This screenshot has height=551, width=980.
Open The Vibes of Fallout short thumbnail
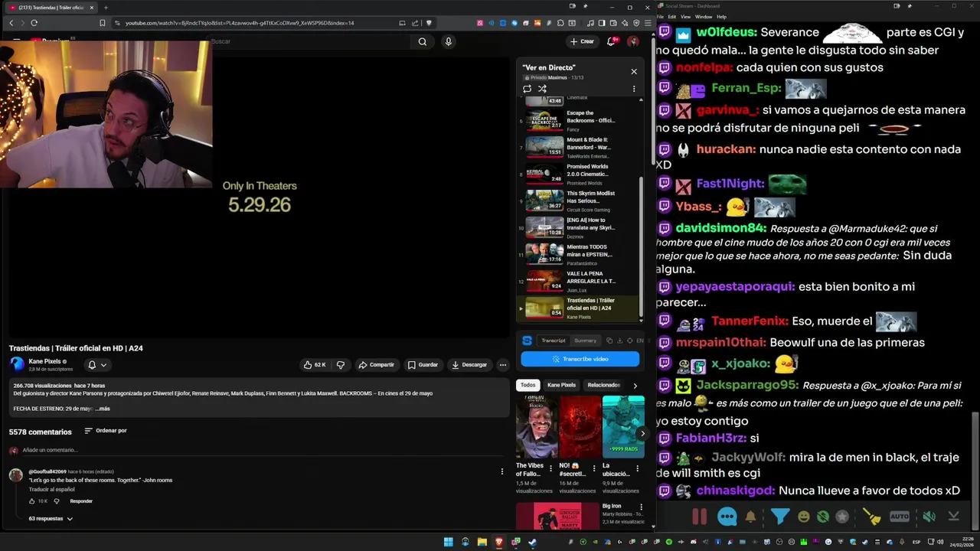(x=537, y=427)
